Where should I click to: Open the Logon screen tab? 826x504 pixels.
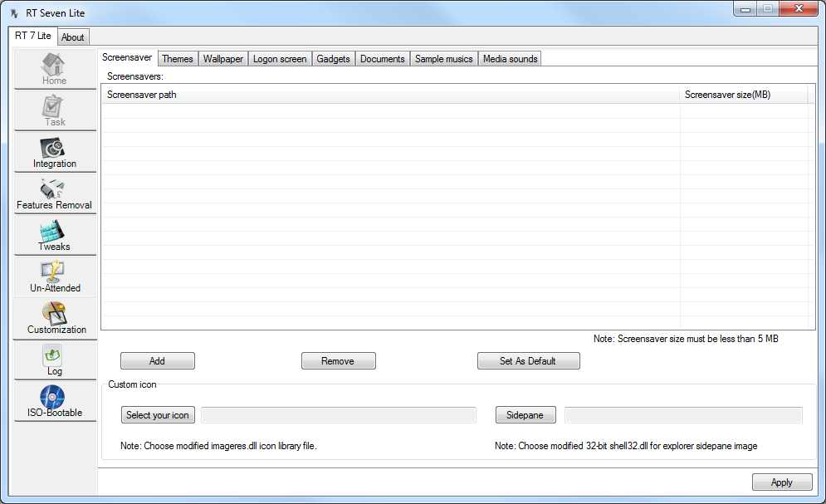[280, 59]
